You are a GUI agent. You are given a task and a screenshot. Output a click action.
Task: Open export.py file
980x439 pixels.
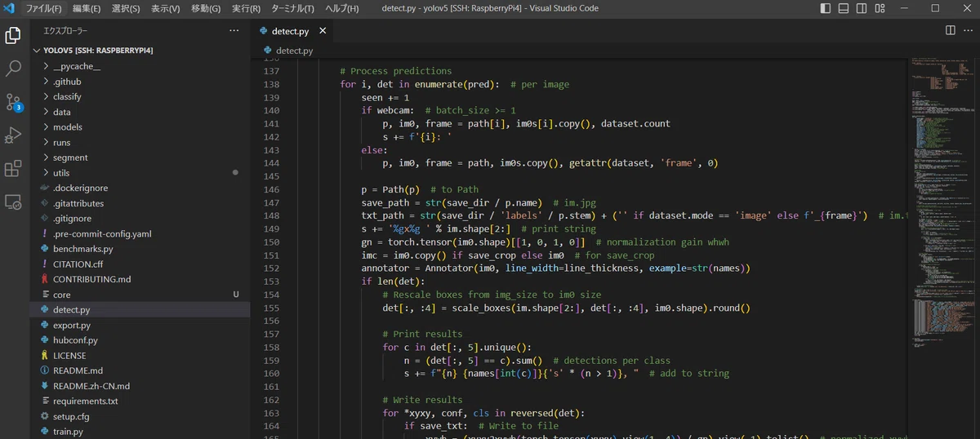click(140, 325)
